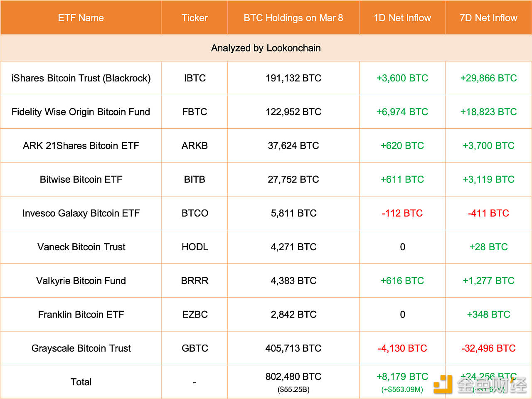Click the Jinse Finance watermark logo icon
Screen dimensions: 532x399
(x=443, y=384)
